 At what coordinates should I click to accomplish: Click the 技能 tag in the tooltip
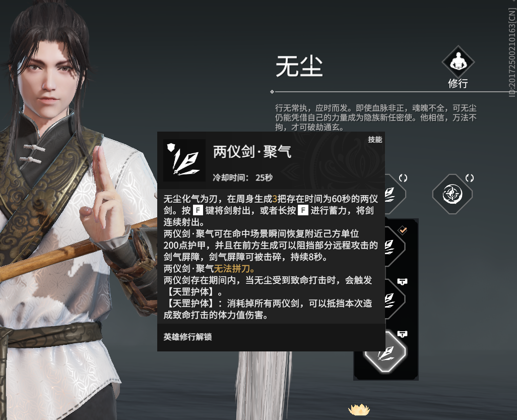click(x=375, y=140)
